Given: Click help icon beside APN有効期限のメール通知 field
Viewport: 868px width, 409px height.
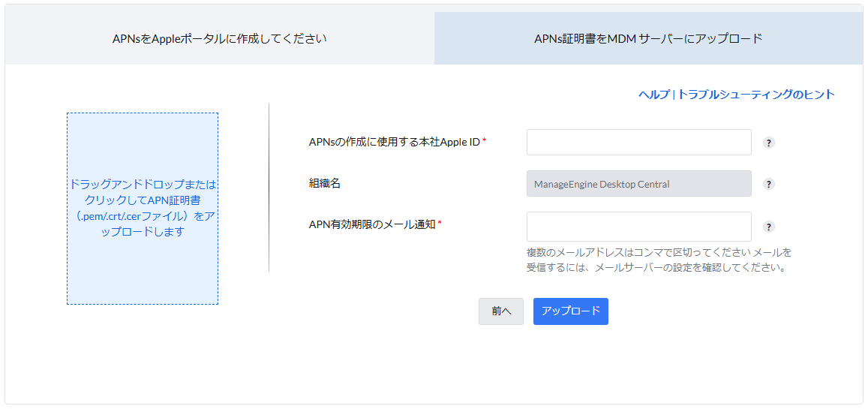Looking at the screenshot, I should point(768,227).
